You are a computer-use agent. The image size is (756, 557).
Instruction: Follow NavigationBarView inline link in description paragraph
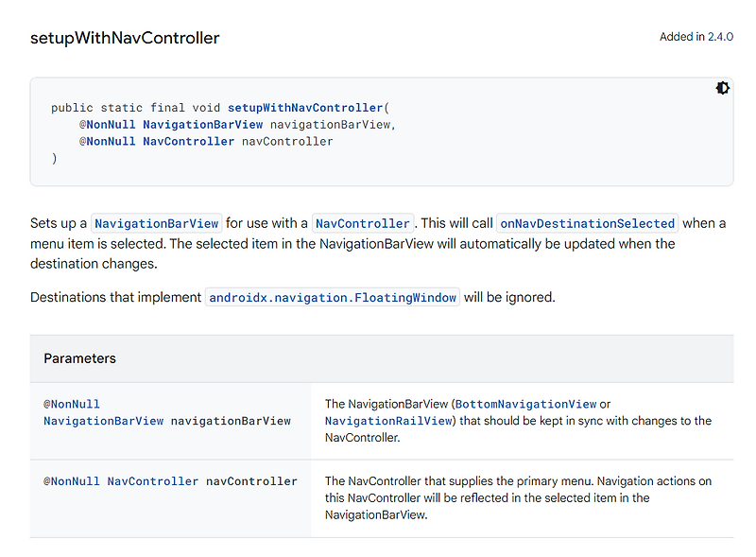(157, 224)
